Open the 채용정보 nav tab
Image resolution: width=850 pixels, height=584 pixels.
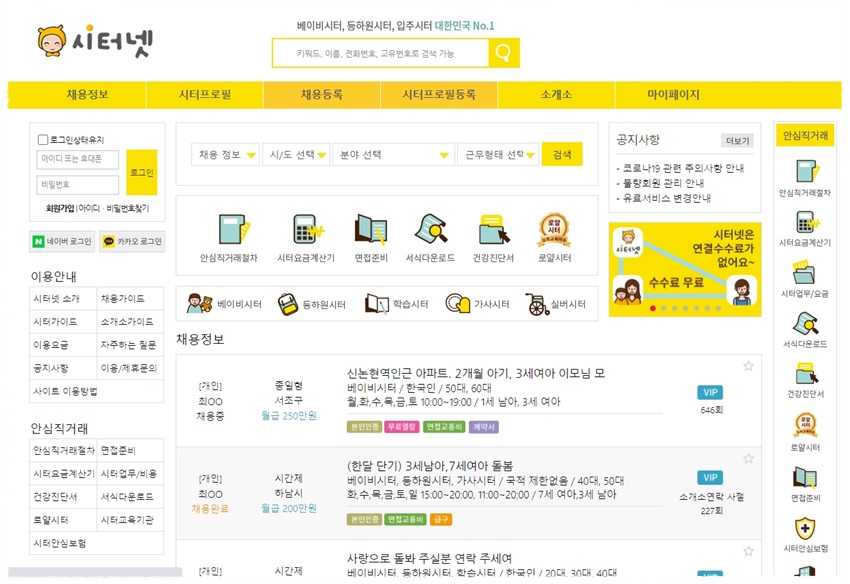coord(87,94)
